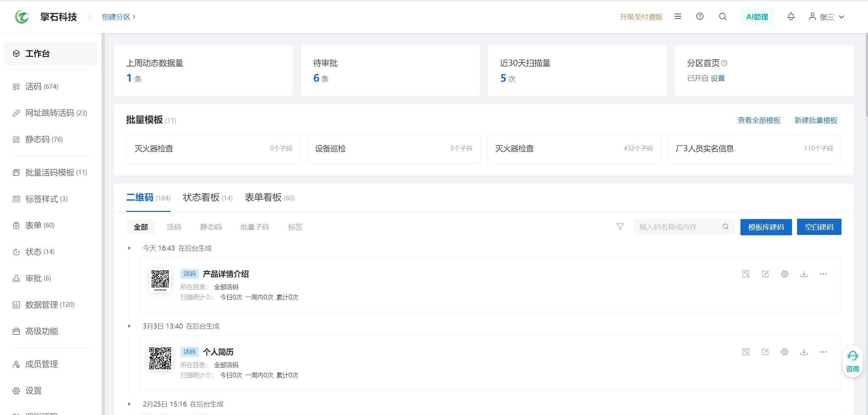The height and width of the screenshot is (415, 868).
Task: Open the 查看全部模板 link
Action: 759,120
